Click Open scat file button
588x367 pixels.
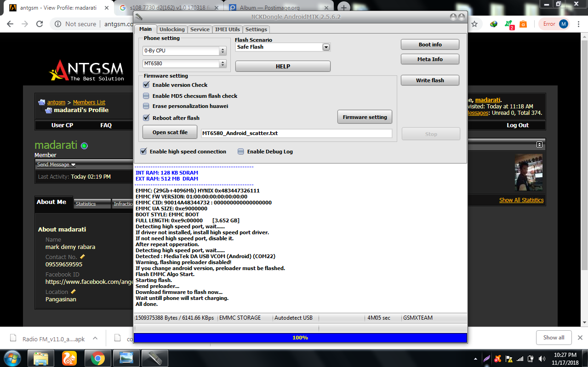pos(170,132)
